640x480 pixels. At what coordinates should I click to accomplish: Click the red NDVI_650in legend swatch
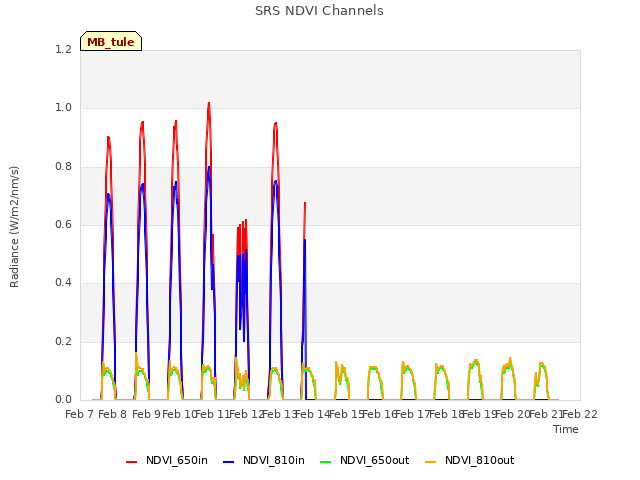coord(131,462)
